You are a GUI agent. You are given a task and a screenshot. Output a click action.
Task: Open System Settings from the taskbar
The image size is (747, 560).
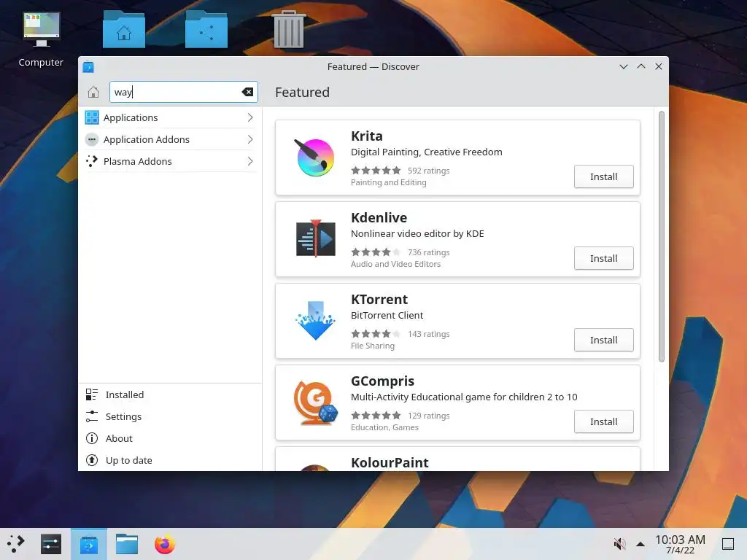[51, 544]
